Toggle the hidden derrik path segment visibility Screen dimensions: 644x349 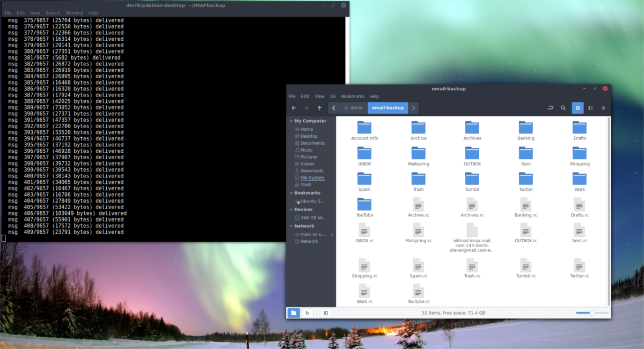click(x=333, y=108)
